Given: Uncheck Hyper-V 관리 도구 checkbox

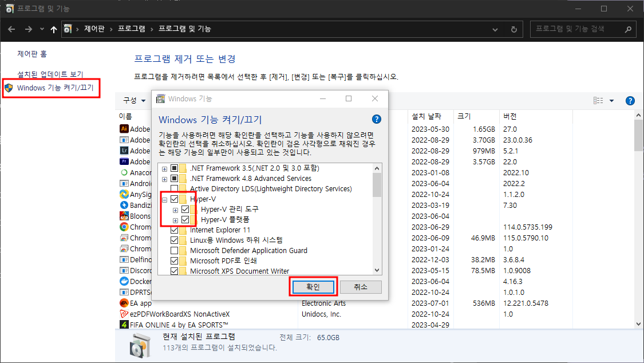Looking at the screenshot, I should [185, 209].
